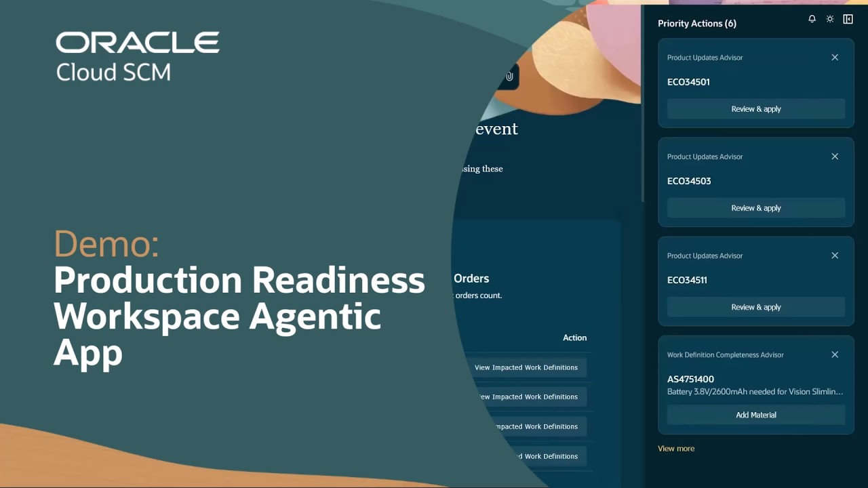The width and height of the screenshot is (868, 488).
Task: Toggle the light/dark theme sun icon
Action: [830, 19]
